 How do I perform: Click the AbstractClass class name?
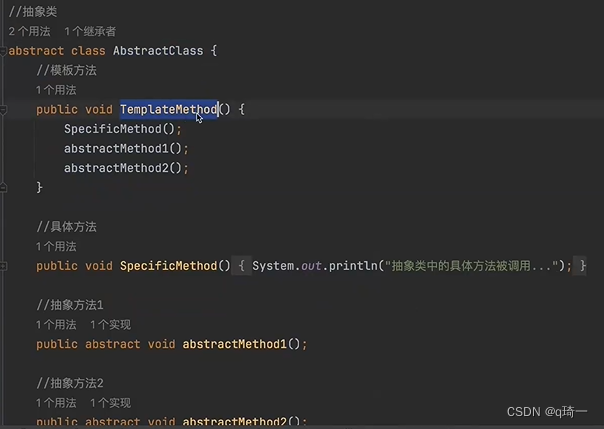[158, 51]
